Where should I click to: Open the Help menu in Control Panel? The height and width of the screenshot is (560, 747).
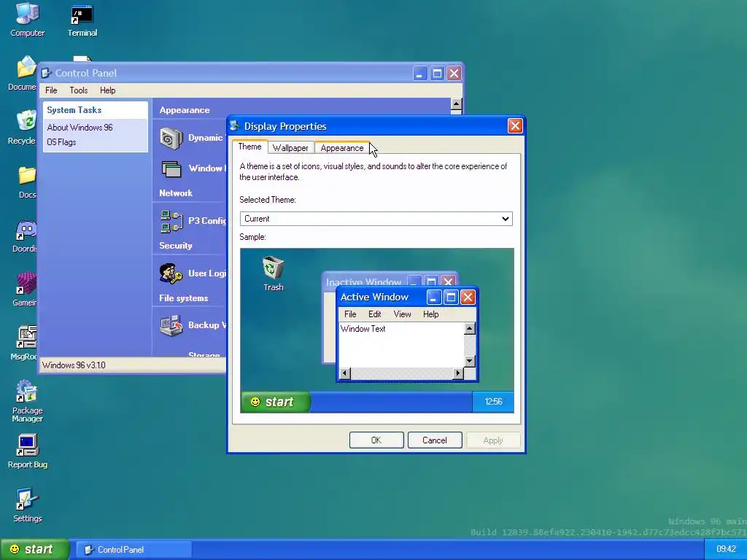click(108, 90)
